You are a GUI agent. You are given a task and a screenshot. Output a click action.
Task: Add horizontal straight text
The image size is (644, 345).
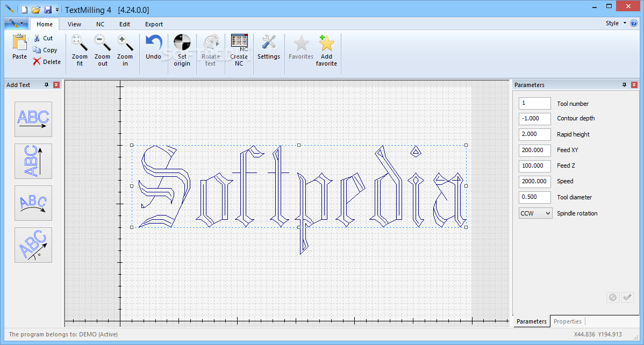pos(33,119)
